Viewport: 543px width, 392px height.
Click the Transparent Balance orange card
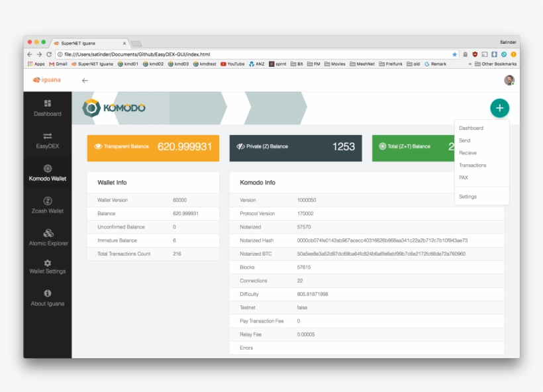point(153,148)
